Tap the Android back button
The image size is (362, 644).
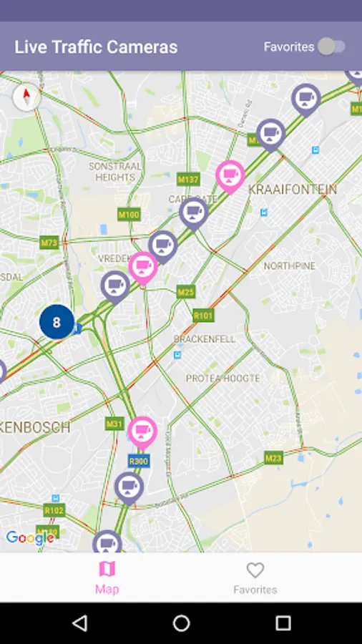coord(79,623)
